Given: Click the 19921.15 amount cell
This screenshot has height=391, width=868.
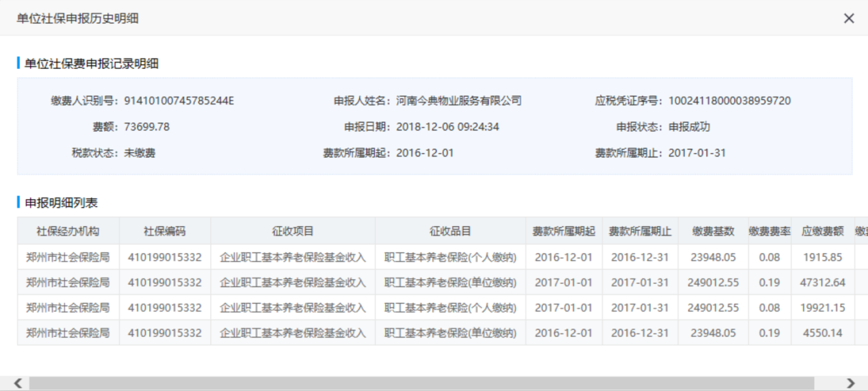Looking at the screenshot, I should click(822, 308).
